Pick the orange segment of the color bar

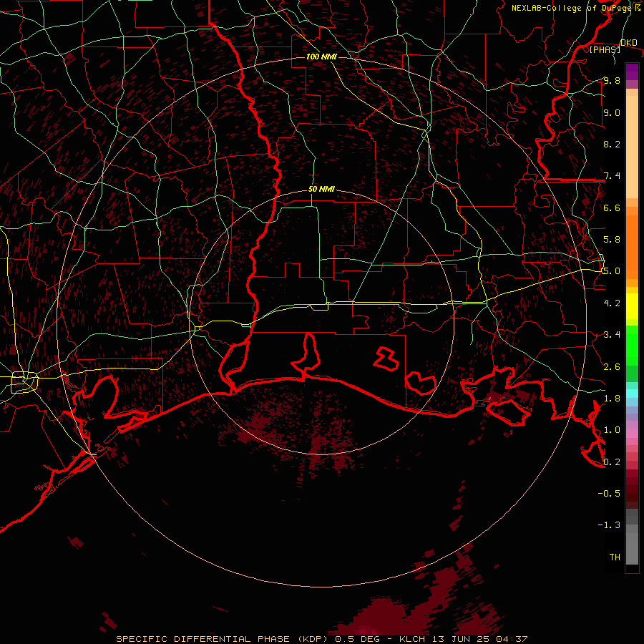(632, 246)
